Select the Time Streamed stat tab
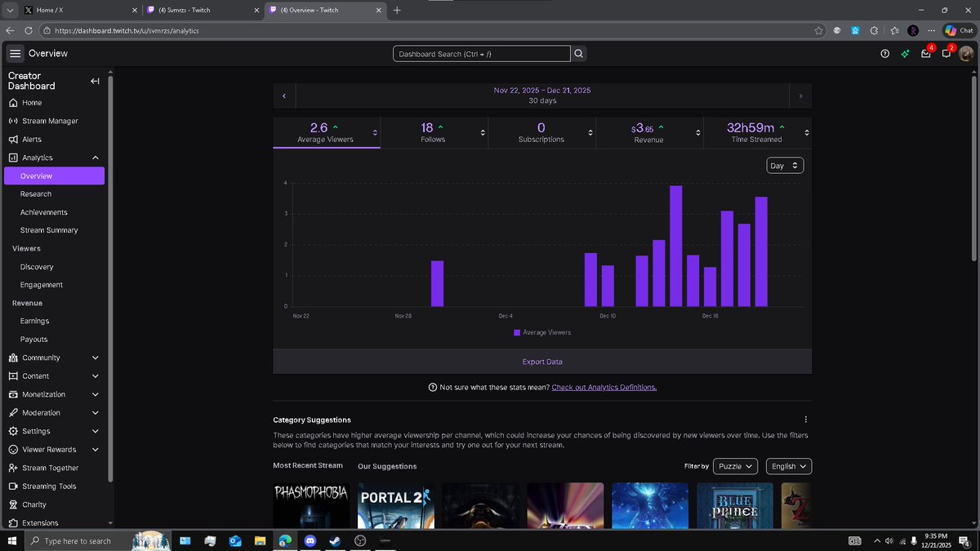The image size is (980, 551). (756, 132)
